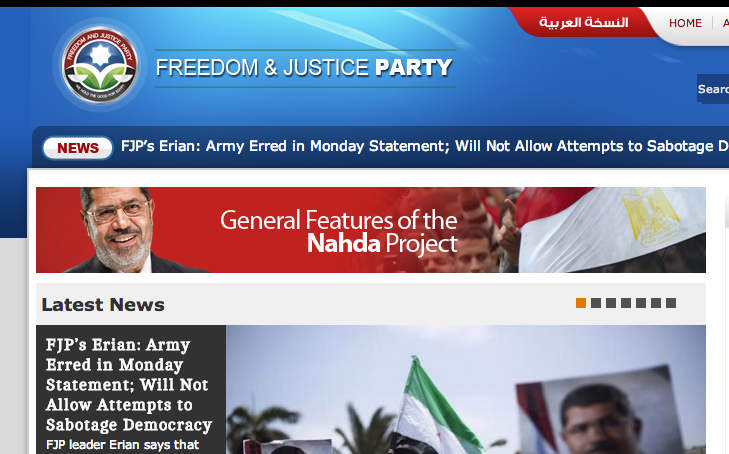729x454 pixels.
Task: Click the Search field in header
Action: pyautogui.click(x=713, y=89)
